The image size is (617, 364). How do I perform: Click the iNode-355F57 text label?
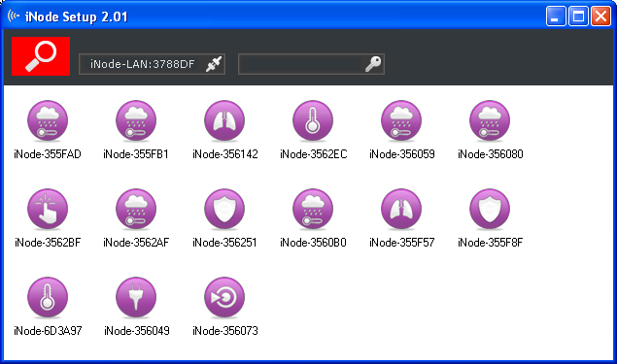[401, 243]
